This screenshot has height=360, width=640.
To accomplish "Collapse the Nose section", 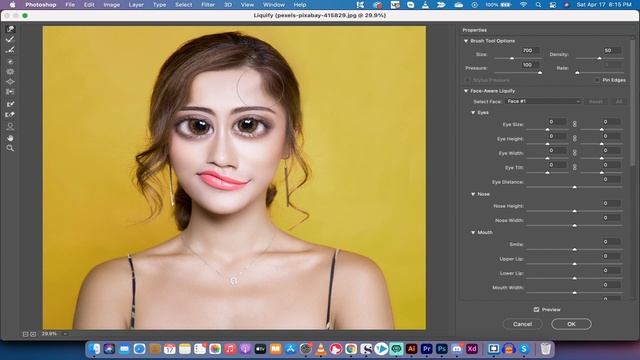I will click(x=473, y=194).
